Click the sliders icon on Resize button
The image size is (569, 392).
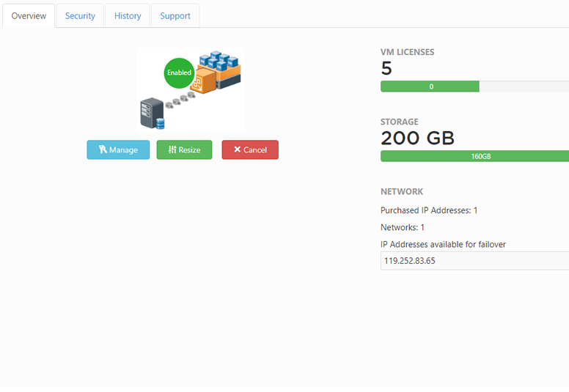[x=172, y=149]
